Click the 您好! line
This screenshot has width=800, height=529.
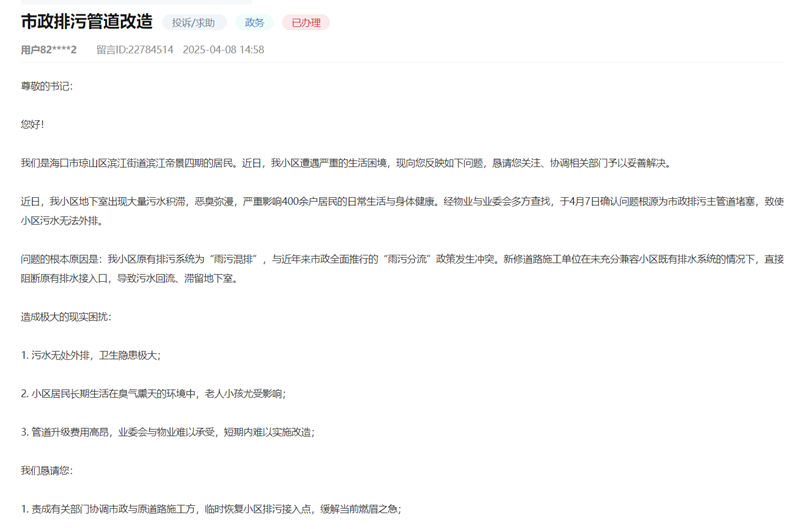(x=33, y=124)
